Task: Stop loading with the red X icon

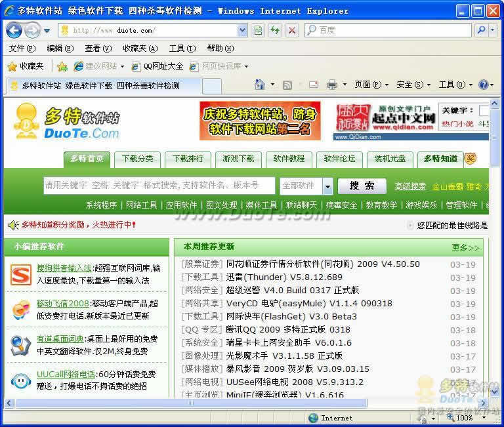Action: point(292,31)
